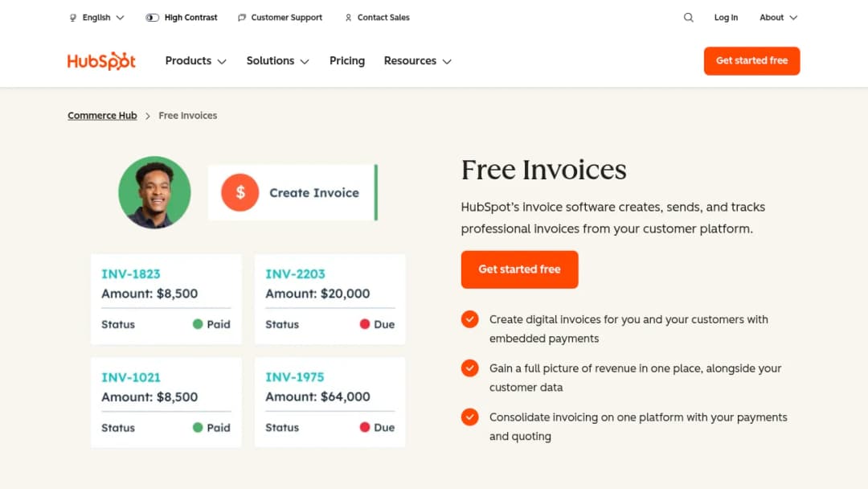
Task: Click the Free Invoices heading
Action: click(x=543, y=170)
